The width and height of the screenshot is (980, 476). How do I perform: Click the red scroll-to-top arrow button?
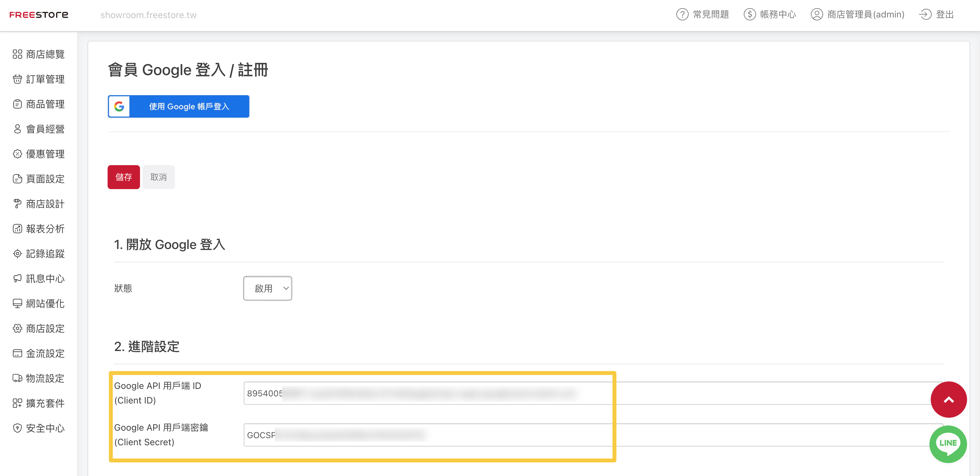pos(949,400)
